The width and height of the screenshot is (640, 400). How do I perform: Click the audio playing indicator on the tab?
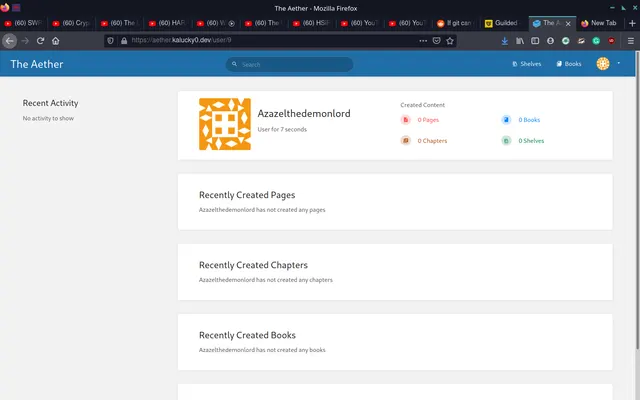pos(231,23)
